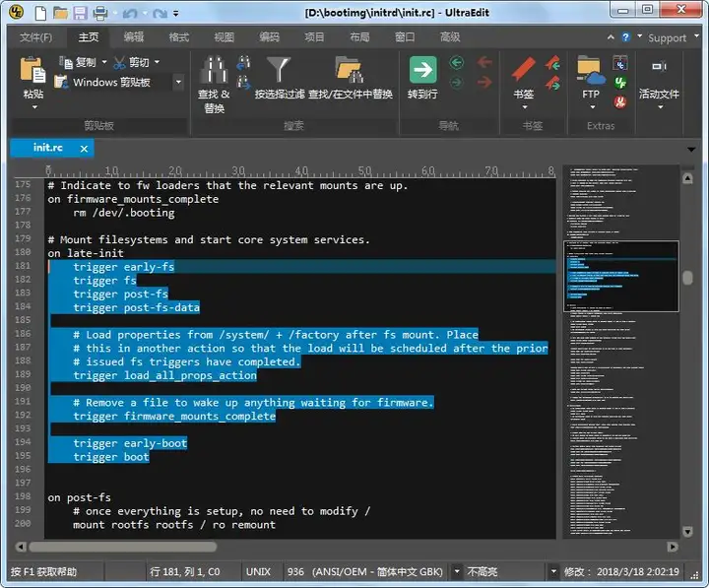Expand the 剪切 cut dropdown arrow
This screenshot has height=588, width=709.
tap(157, 62)
